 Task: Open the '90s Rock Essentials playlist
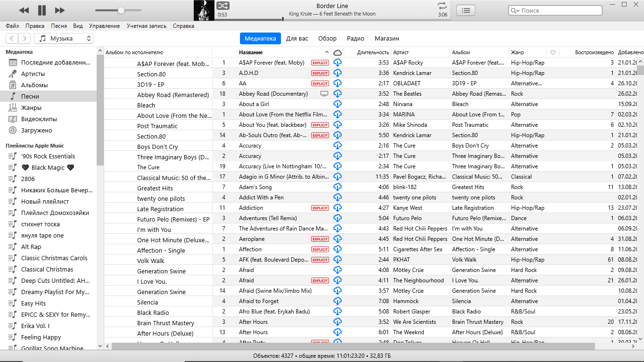(48, 156)
